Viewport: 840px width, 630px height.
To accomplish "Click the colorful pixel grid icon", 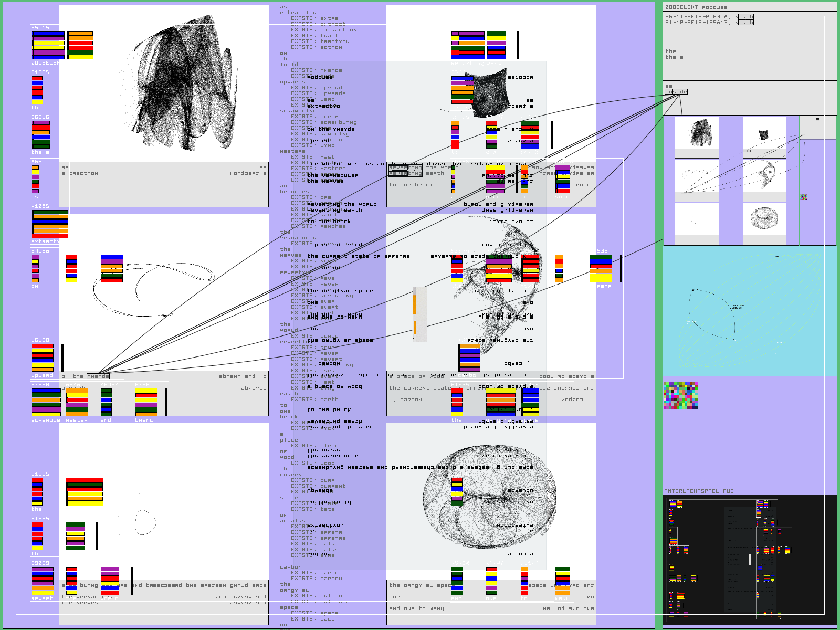I will pos(680,395).
